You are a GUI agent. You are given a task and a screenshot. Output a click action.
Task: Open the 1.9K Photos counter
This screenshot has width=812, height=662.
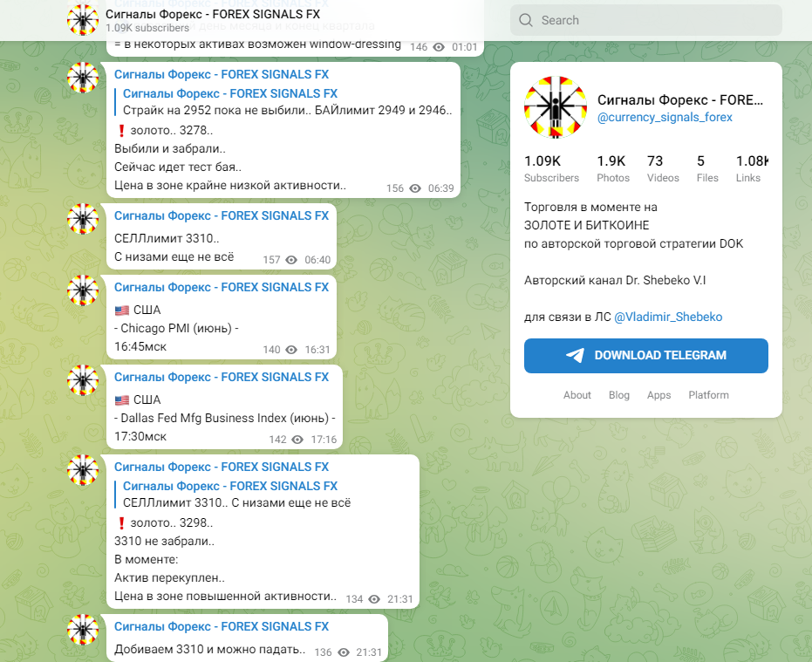pyautogui.click(x=613, y=169)
